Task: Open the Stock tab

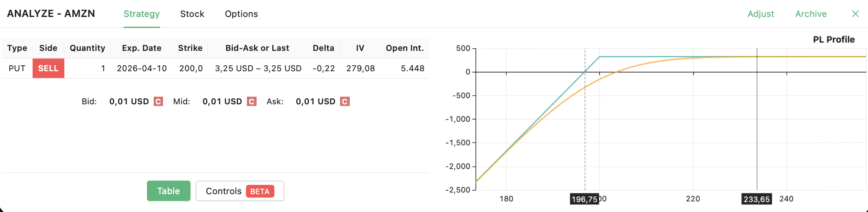Action: 192,14
